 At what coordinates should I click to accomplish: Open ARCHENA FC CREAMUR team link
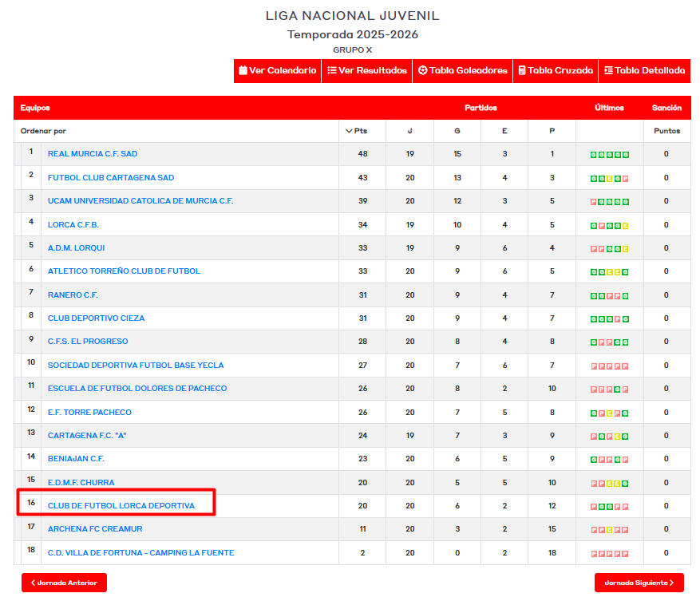tap(95, 529)
